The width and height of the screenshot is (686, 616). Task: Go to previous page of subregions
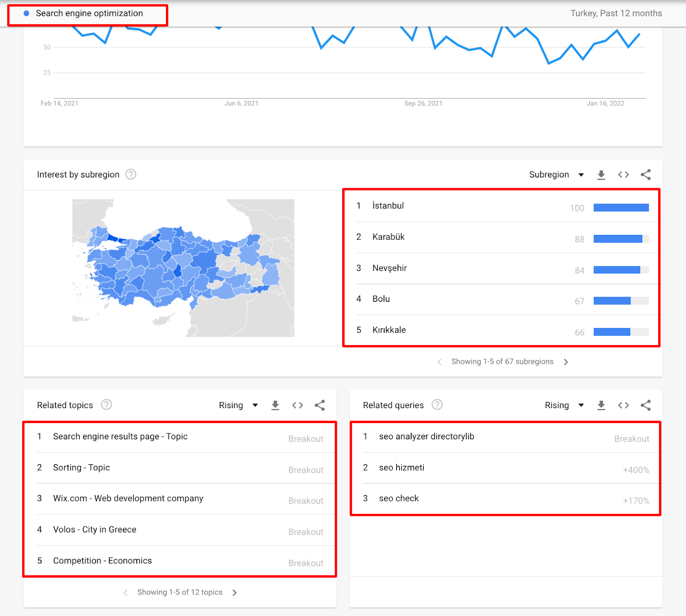pos(439,362)
